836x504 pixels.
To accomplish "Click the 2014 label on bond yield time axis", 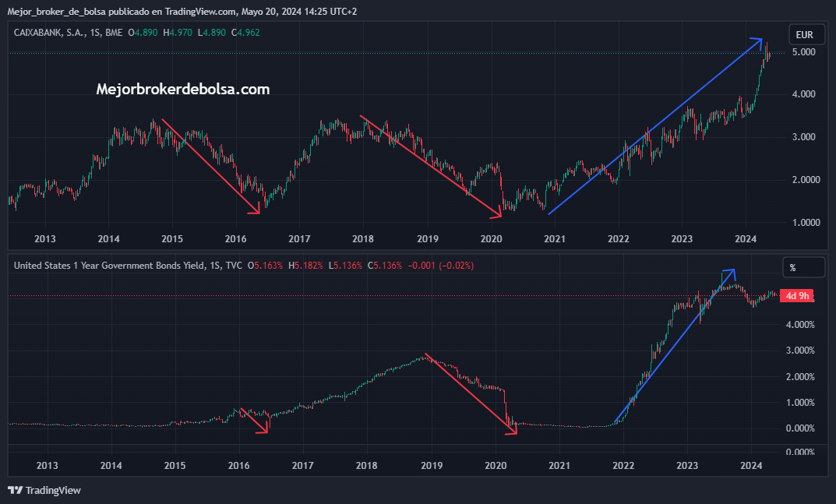I will pyautogui.click(x=111, y=466).
